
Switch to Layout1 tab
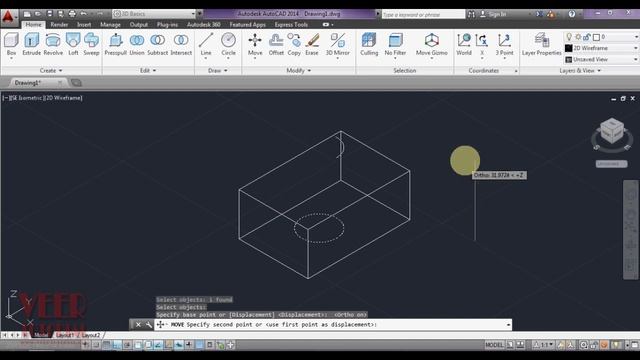64,335
